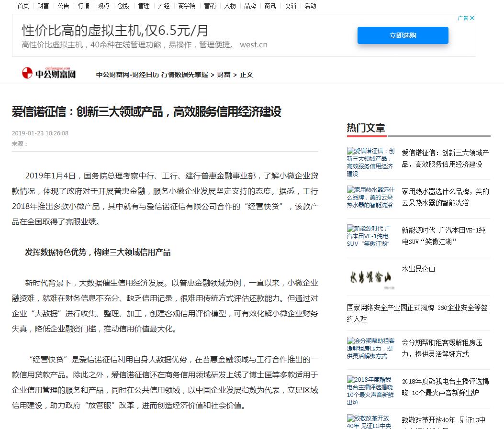This screenshot has width=504, height=429.
Task: Go to the 公告 section
Action: click(x=63, y=6)
